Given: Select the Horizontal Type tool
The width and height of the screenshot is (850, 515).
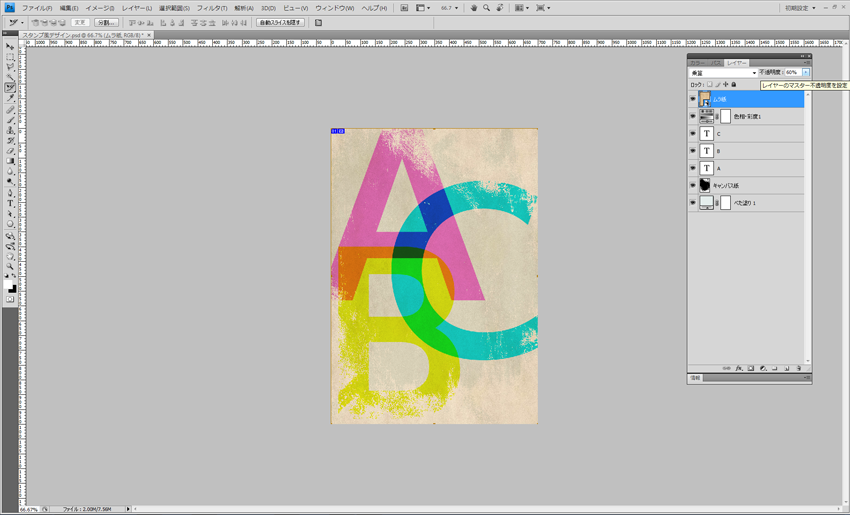Looking at the screenshot, I should [10, 203].
